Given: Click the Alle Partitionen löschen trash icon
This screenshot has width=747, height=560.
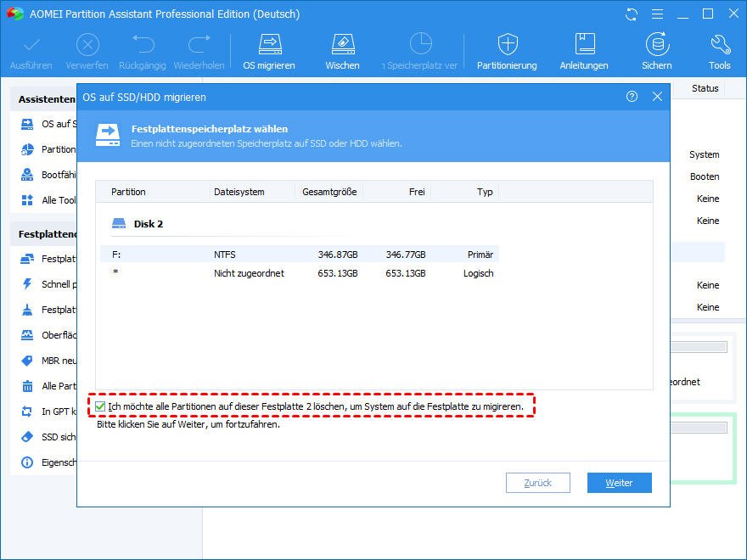Looking at the screenshot, I should pyautogui.click(x=27, y=386).
